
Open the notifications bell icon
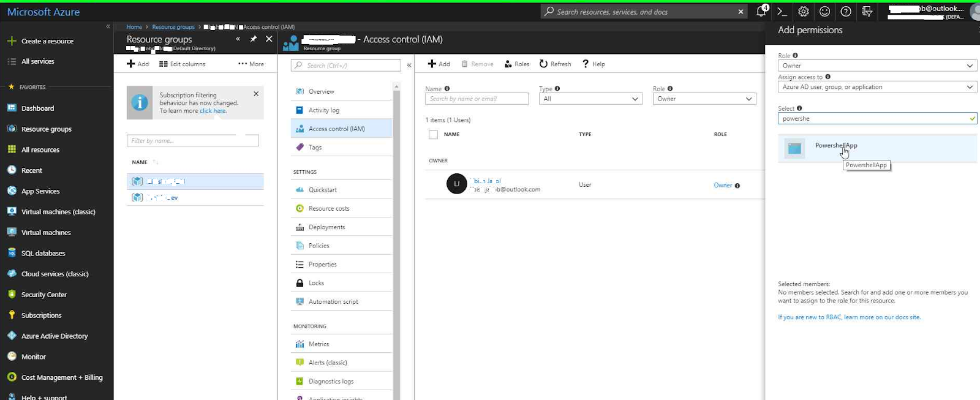coord(761,12)
